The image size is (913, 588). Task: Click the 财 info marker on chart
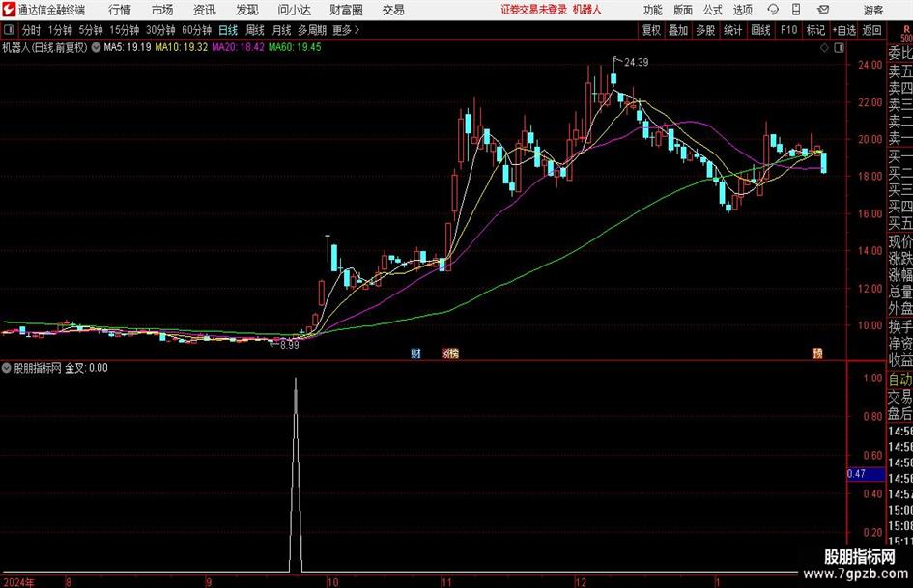click(x=415, y=353)
